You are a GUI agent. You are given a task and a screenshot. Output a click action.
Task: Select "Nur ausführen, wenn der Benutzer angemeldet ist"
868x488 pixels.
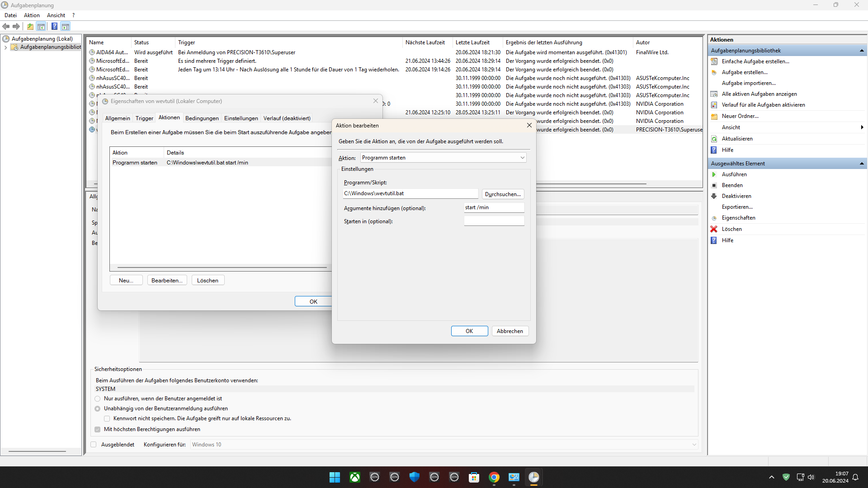pyautogui.click(x=97, y=399)
